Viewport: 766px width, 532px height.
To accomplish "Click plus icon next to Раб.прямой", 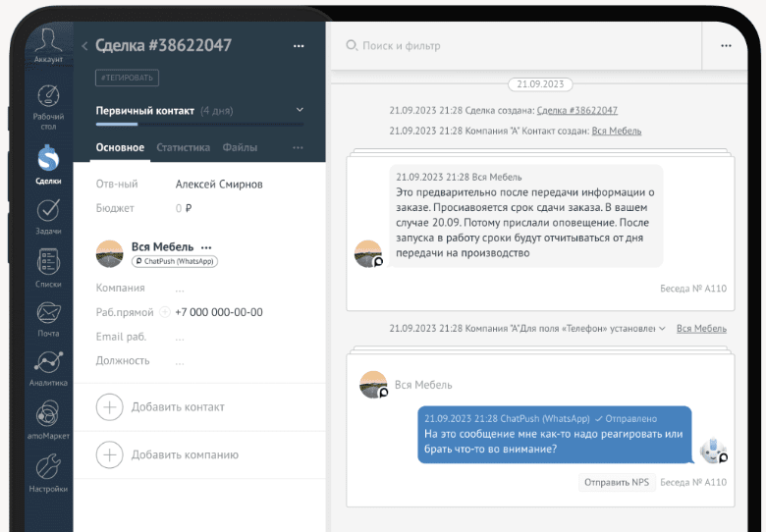I will coord(165,312).
